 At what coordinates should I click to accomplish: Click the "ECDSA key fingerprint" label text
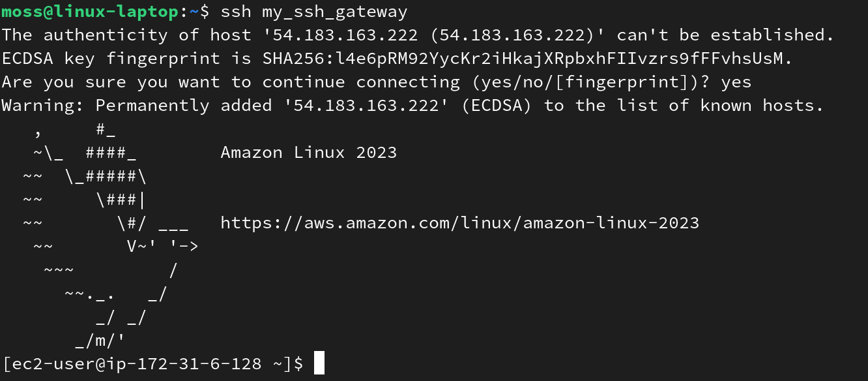pos(111,59)
